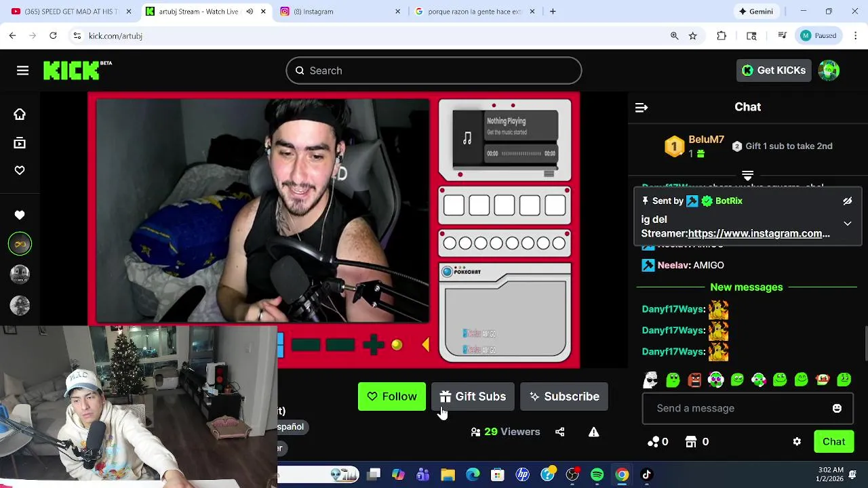Open Microsoft Edge from the taskbar
Screen dimensions: 868x488
coord(473,475)
